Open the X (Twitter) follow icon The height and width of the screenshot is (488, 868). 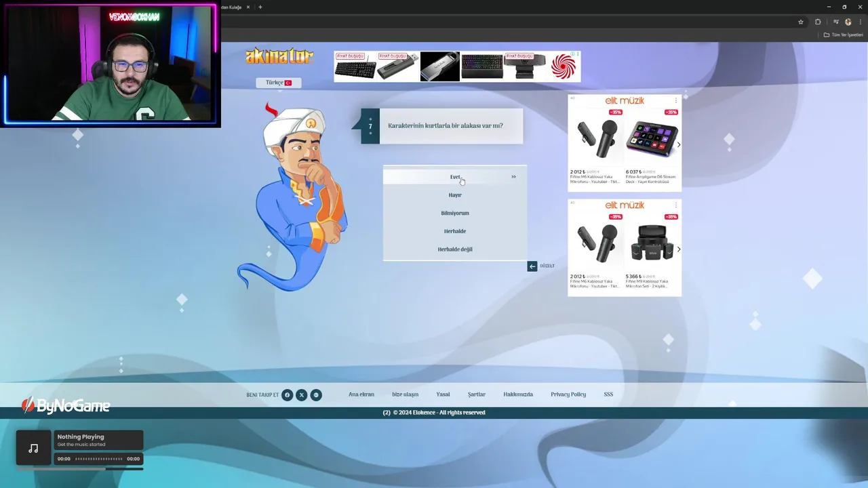[x=302, y=395]
